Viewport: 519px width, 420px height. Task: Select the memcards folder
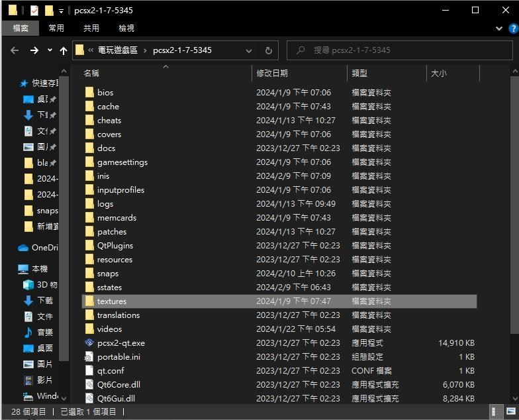[117, 218]
